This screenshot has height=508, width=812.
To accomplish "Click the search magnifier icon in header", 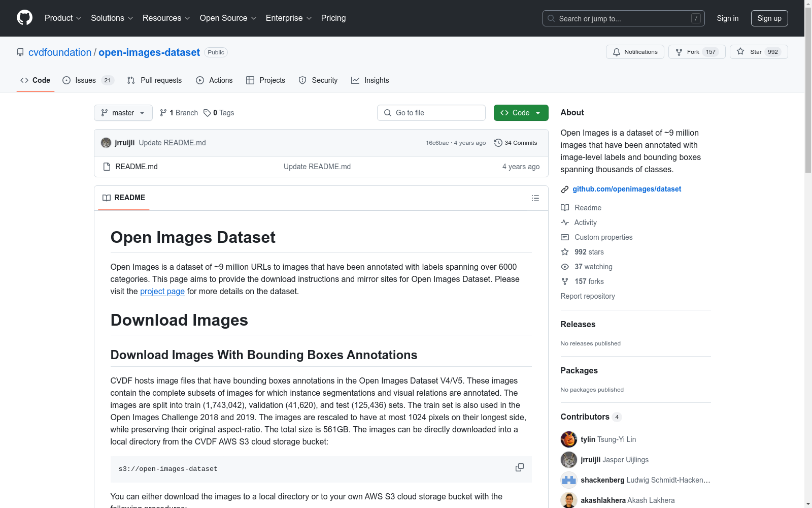I will [x=551, y=18].
